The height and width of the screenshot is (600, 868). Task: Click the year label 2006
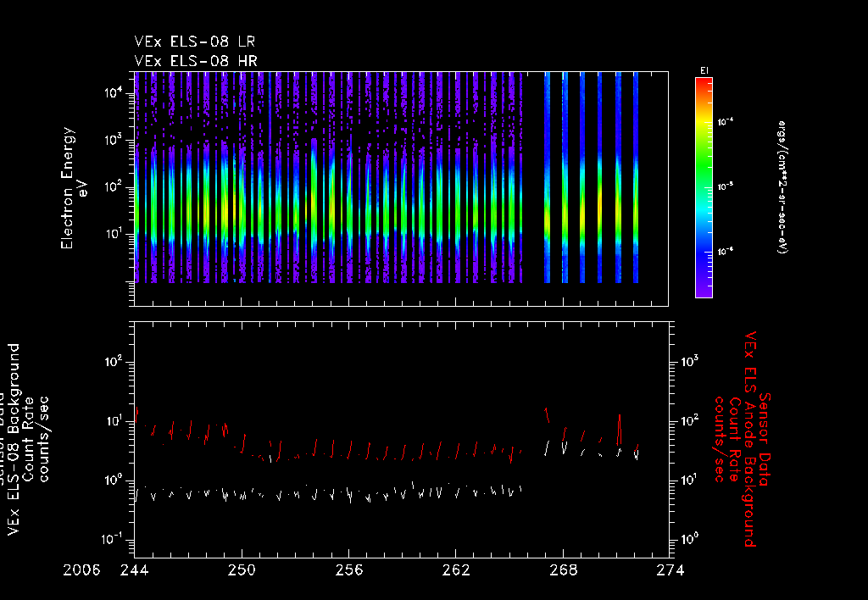point(81,570)
